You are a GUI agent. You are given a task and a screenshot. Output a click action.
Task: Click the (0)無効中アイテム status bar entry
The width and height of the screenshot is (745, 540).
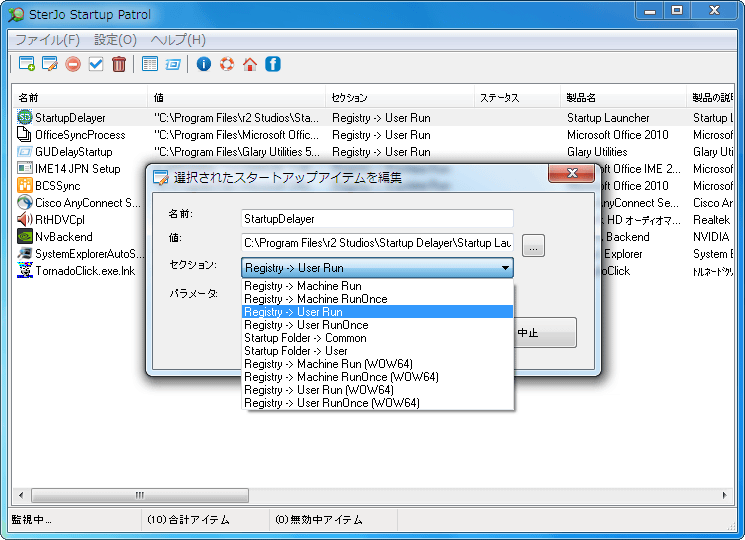click(x=319, y=520)
